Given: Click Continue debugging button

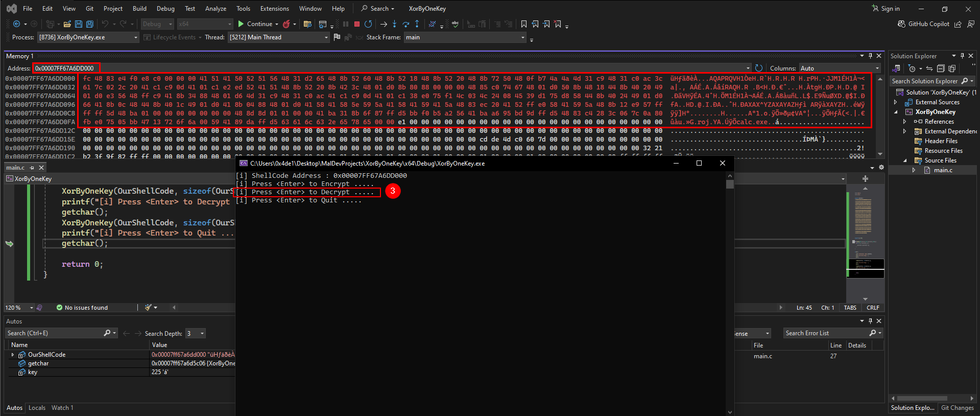Looking at the screenshot, I should point(255,24).
